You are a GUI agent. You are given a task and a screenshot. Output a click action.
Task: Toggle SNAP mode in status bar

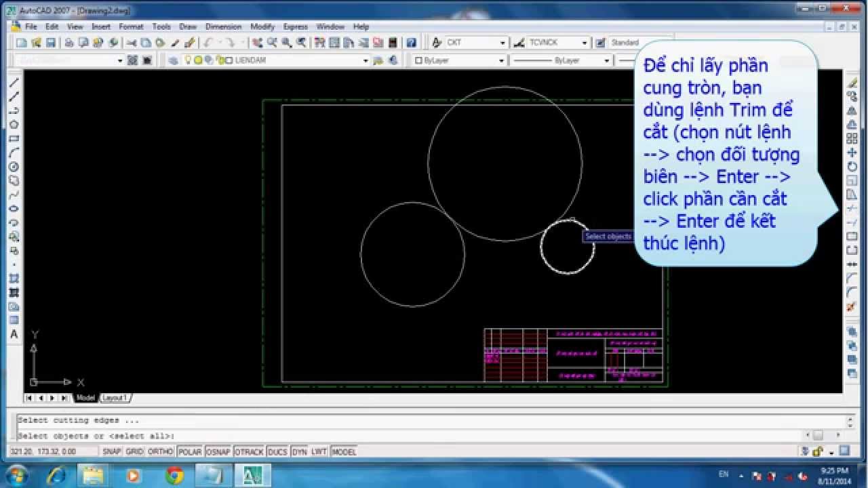coord(111,451)
